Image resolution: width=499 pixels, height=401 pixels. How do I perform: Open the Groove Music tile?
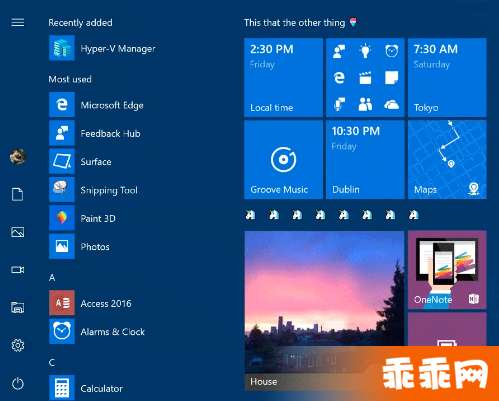tap(283, 160)
